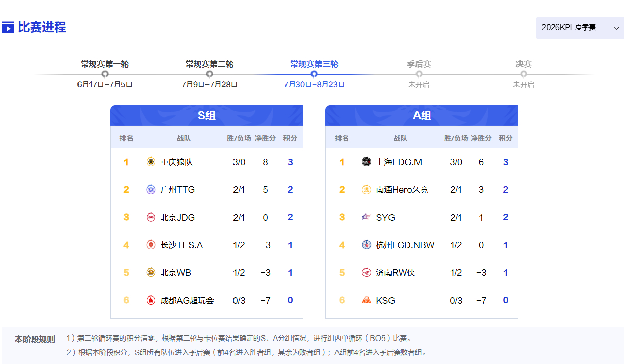Open the 济南RW侠 team name link
Screen dimensions: 624x364
click(396, 273)
